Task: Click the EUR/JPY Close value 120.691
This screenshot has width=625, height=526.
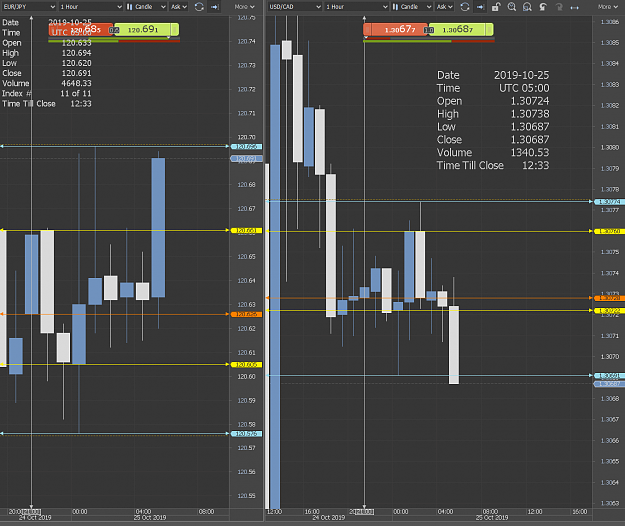Action: [76, 73]
